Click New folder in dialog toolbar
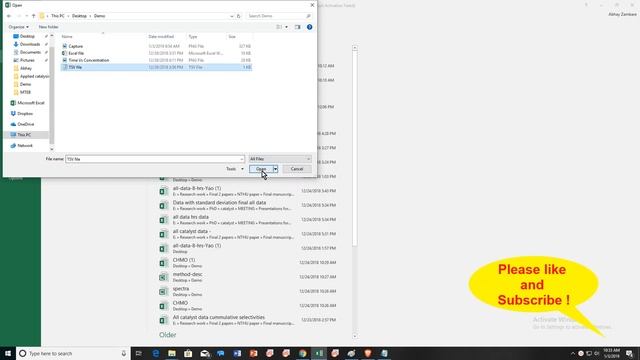 tap(48, 27)
